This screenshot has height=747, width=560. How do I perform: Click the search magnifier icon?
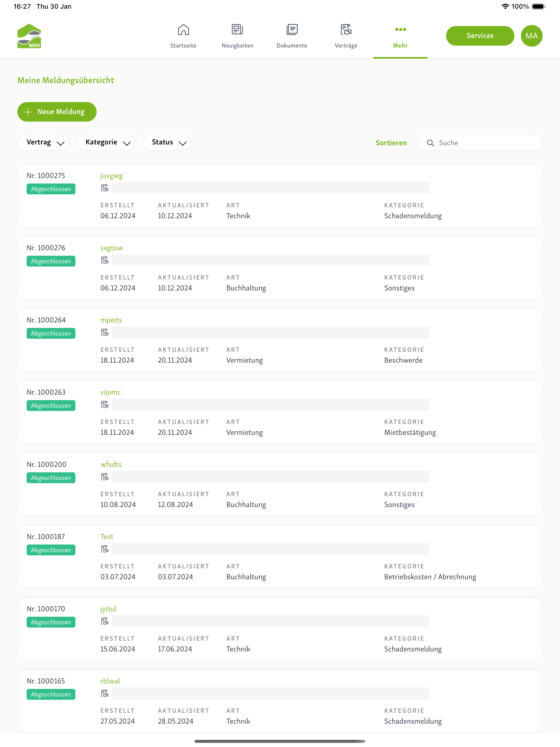coord(430,143)
